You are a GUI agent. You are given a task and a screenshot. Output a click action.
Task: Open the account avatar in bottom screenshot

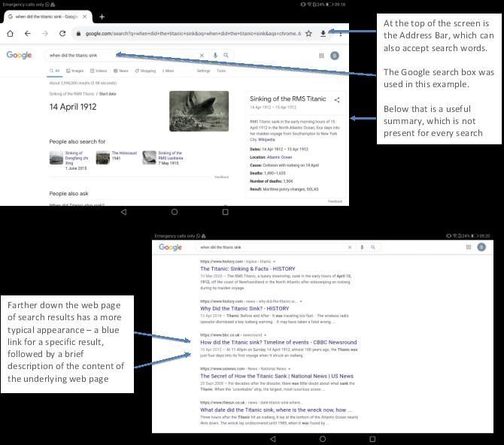pos(481,247)
